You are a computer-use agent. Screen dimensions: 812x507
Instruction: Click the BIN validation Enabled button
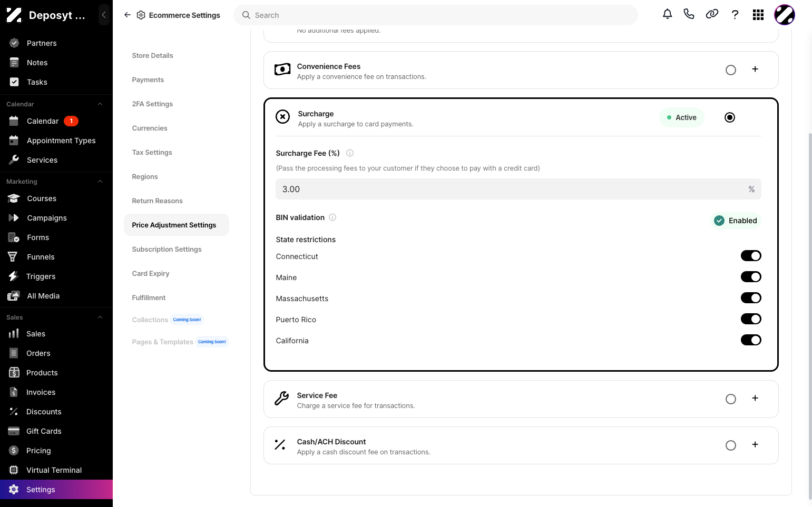[x=736, y=221]
